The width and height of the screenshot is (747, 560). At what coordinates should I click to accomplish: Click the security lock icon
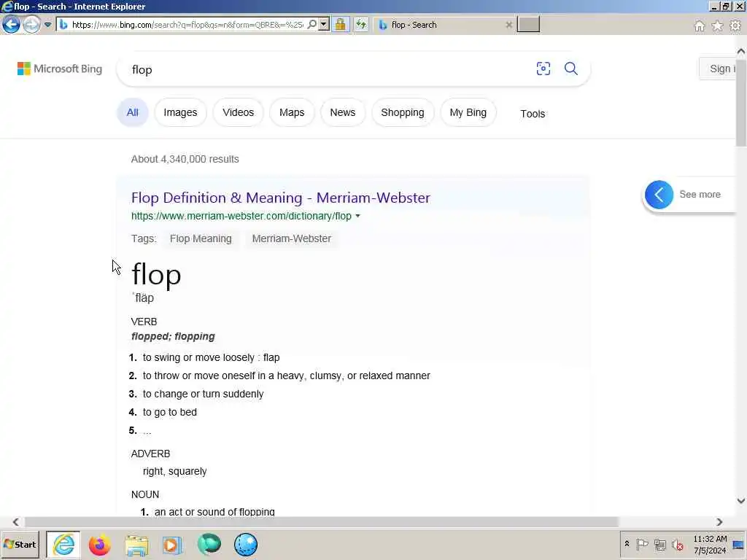click(x=340, y=24)
